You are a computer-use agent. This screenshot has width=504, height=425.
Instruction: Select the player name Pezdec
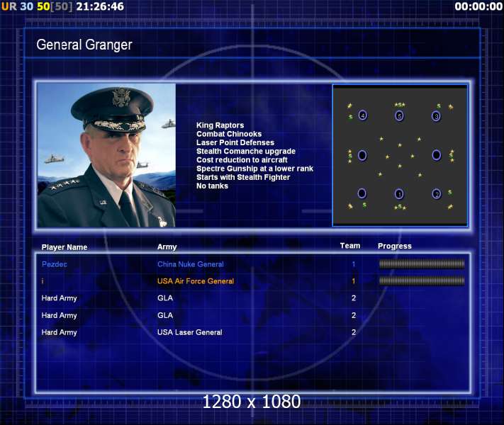[55, 264]
